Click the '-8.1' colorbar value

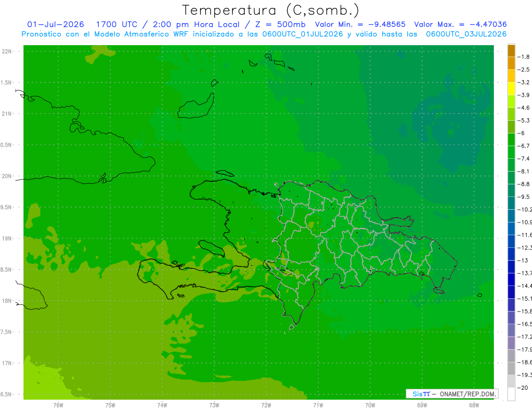(x=524, y=171)
